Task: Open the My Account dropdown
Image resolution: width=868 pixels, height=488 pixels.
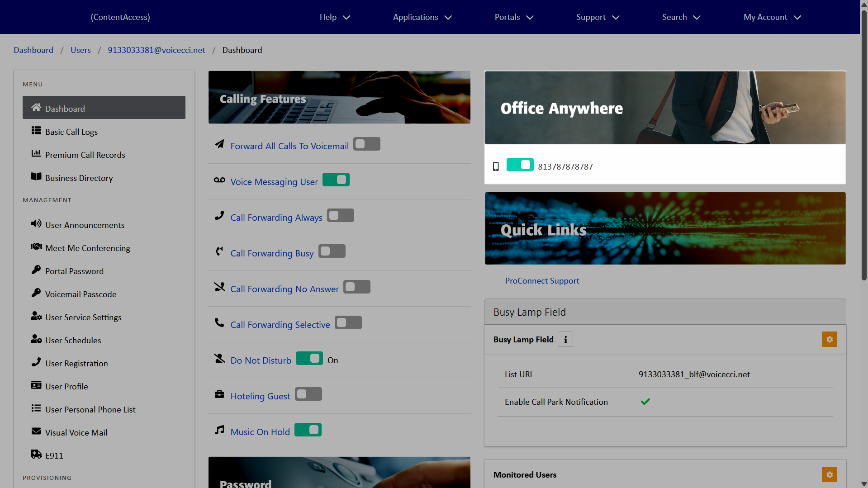Action: 772,17
